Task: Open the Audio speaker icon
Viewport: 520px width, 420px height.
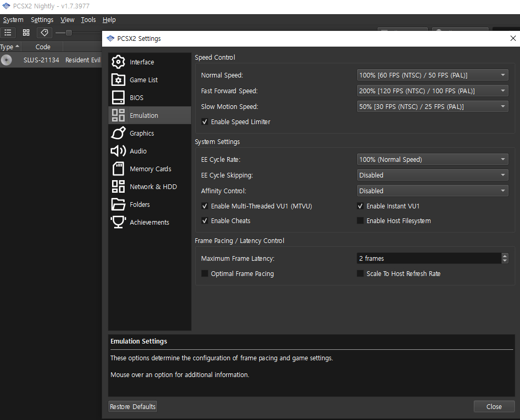Action: pos(118,151)
